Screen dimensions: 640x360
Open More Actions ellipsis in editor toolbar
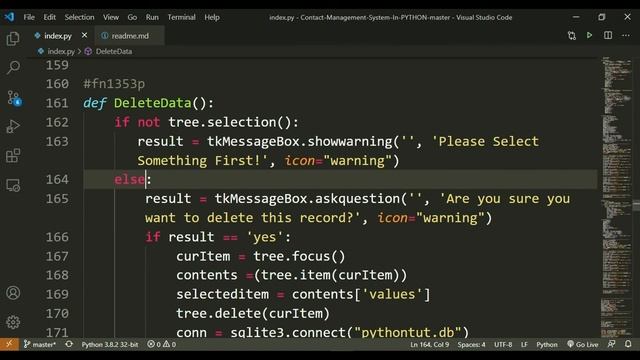click(x=626, y=36)
